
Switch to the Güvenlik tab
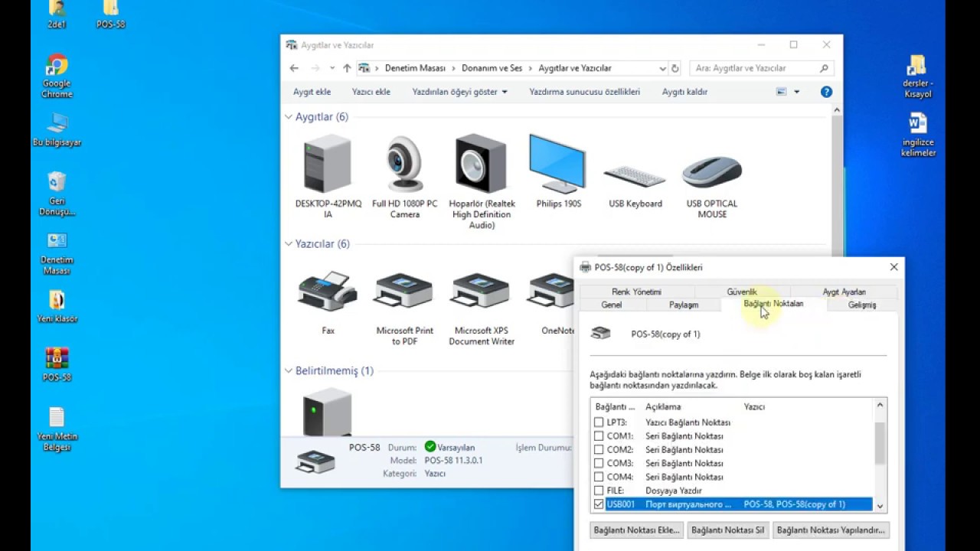pyautogui.click(x=742, y=292)
